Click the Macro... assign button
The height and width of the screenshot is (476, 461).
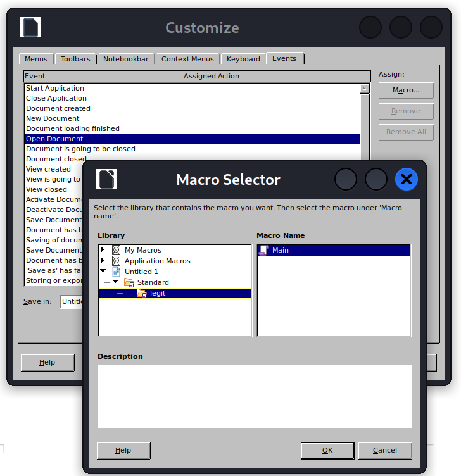pyautogui.click(x=406, y=91)
